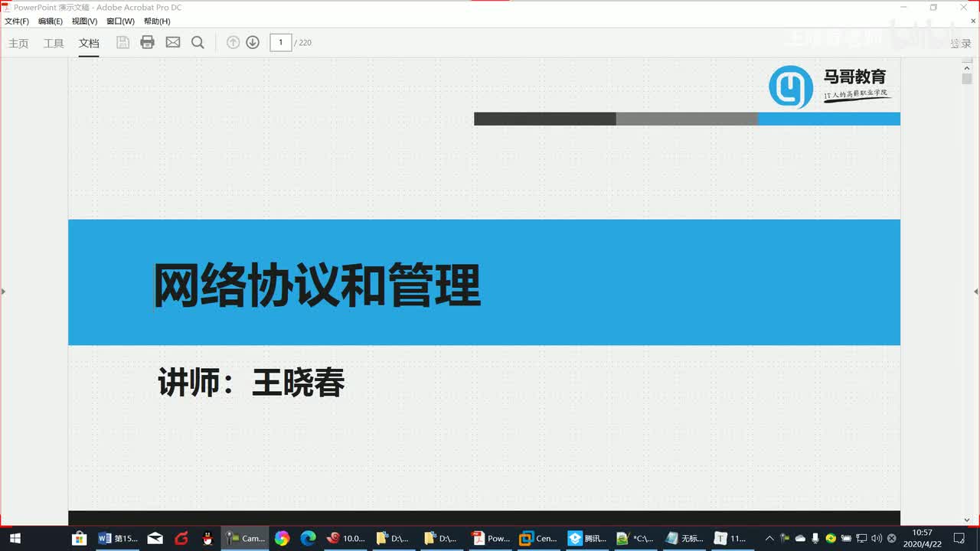Image resolution: width=980 pixels, height=551 pixels.
Task: Show hidden tray icons chevron
Action: click(769, 538)
